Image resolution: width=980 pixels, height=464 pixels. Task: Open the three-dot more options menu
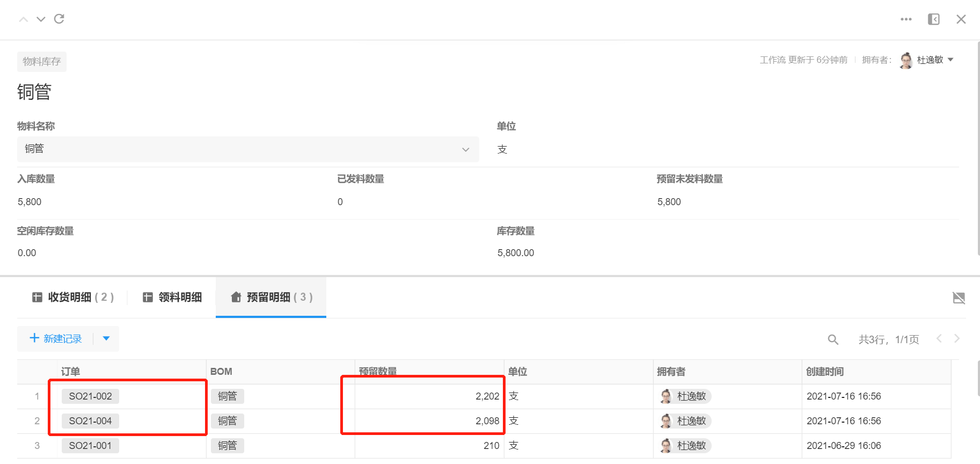(906, 19)
